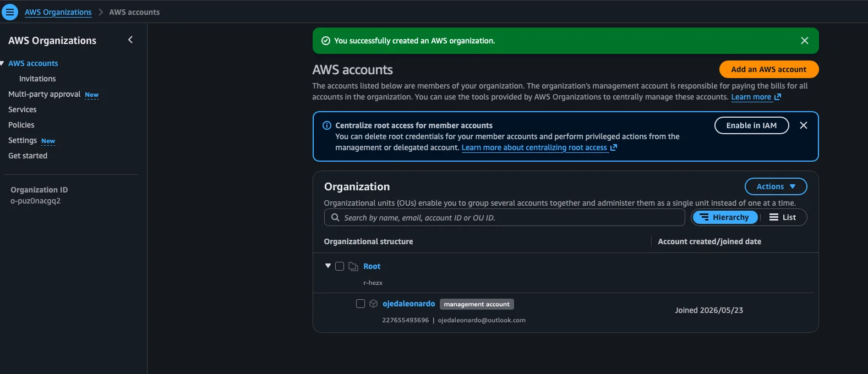This screenshot has height=374, width=868.
Task: Click Account created/joined date column header
Action: click(x=709, y=241)
